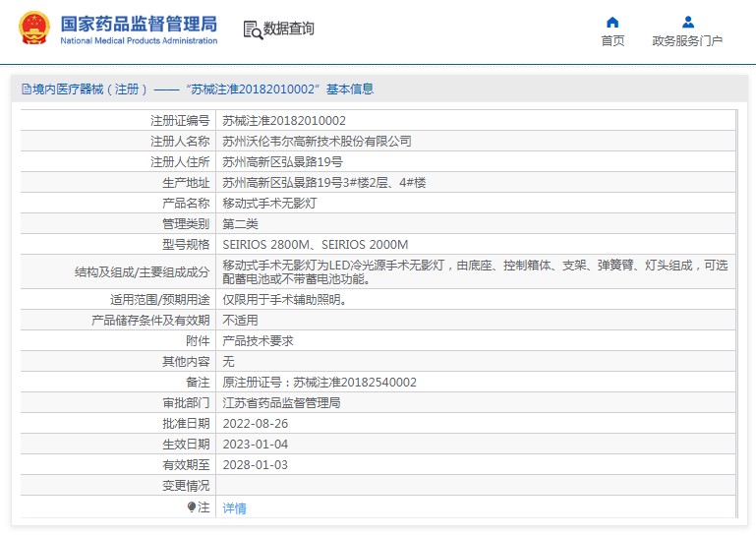Click National Medical Products Administration text
This screenshot has width=756, height=536.
[x=139, y=41]
